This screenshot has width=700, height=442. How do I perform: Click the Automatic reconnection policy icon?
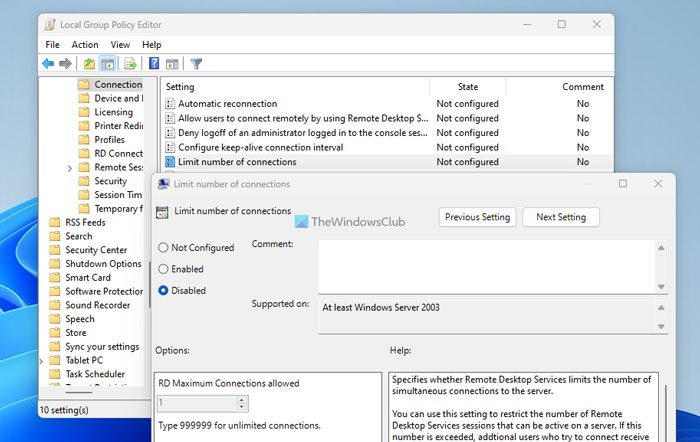pyautogui.click(x=170, y=104)
